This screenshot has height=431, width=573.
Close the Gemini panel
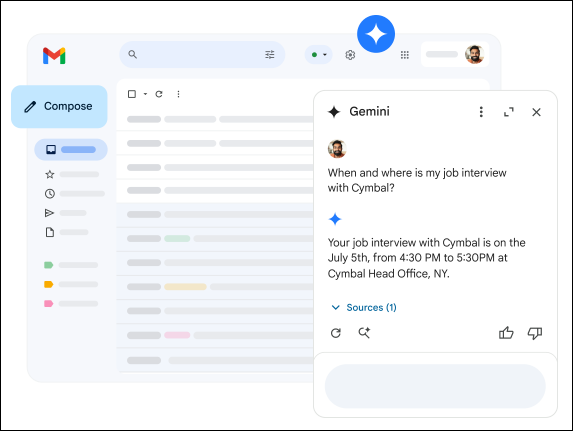536,112
